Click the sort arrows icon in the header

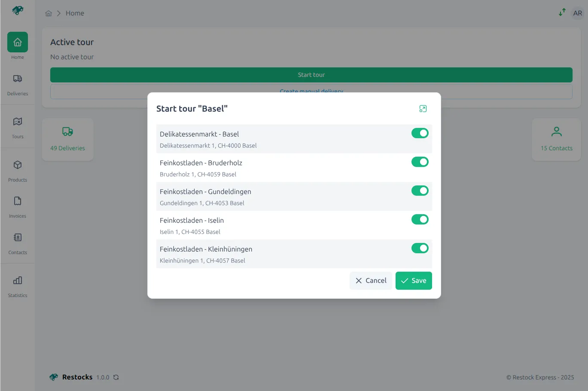tap(562, 13)
